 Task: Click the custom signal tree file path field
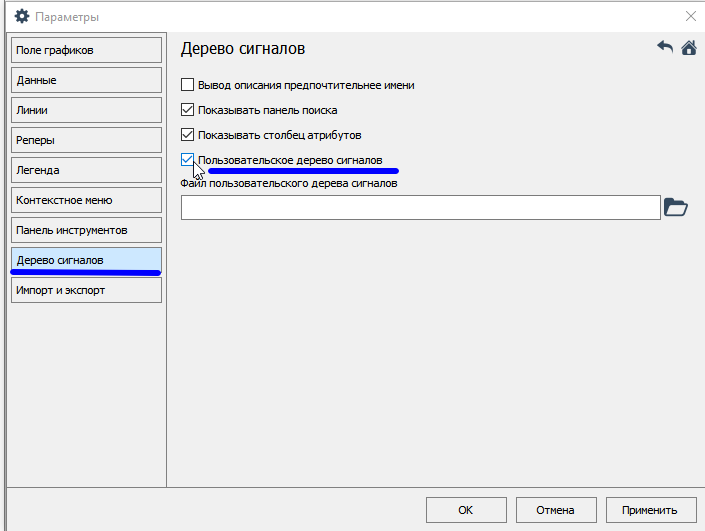420,207
